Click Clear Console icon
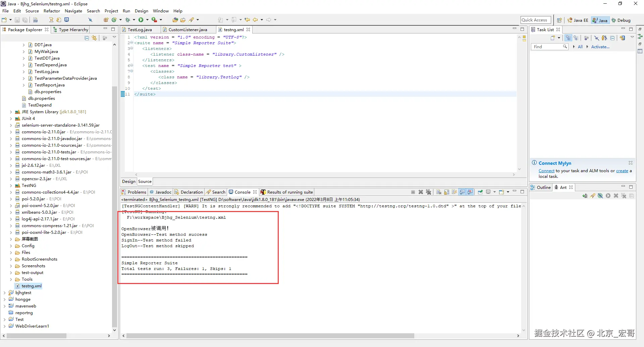This screenshot has height=347, width=644. click(439, 192)
